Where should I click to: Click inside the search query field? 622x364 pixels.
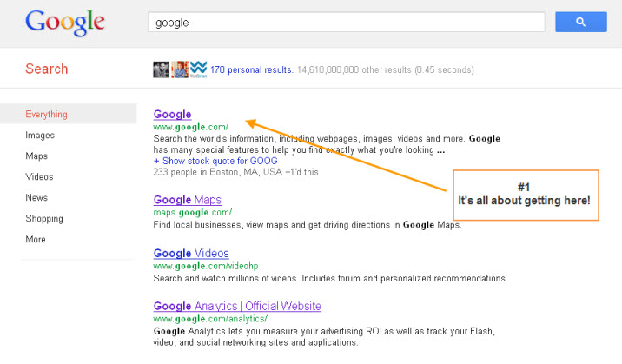click(x=347, y=23)
